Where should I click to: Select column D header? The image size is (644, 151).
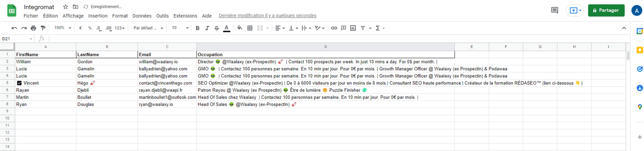click(326, 47)
